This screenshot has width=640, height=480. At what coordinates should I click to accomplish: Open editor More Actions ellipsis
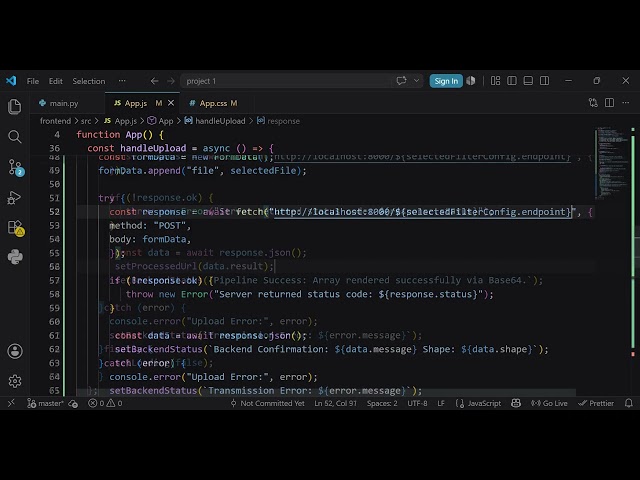coord(626,103)
